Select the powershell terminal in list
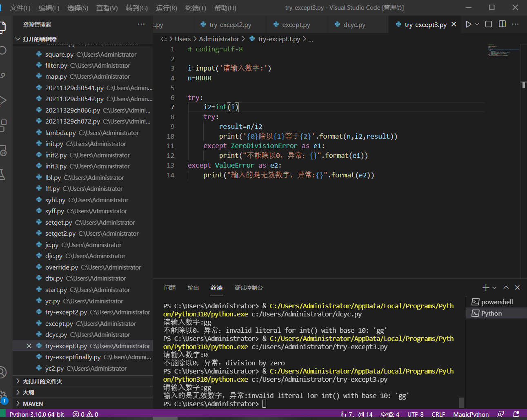This screenshot has width=527, height=420. click(x=496, y=302)
